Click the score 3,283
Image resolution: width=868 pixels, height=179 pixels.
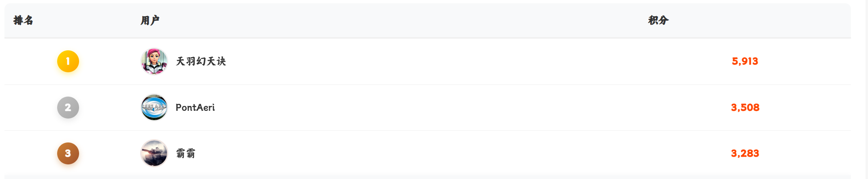pyautogui.click(x=745, y=153)
